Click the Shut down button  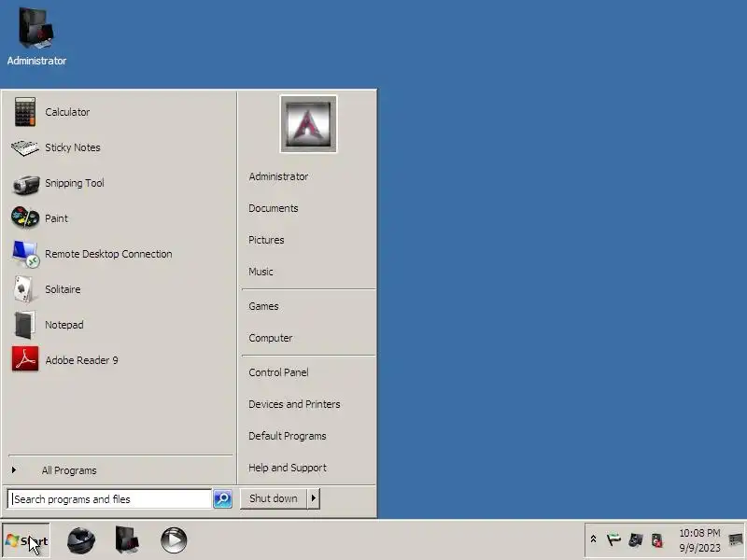(x=274, y=498)
